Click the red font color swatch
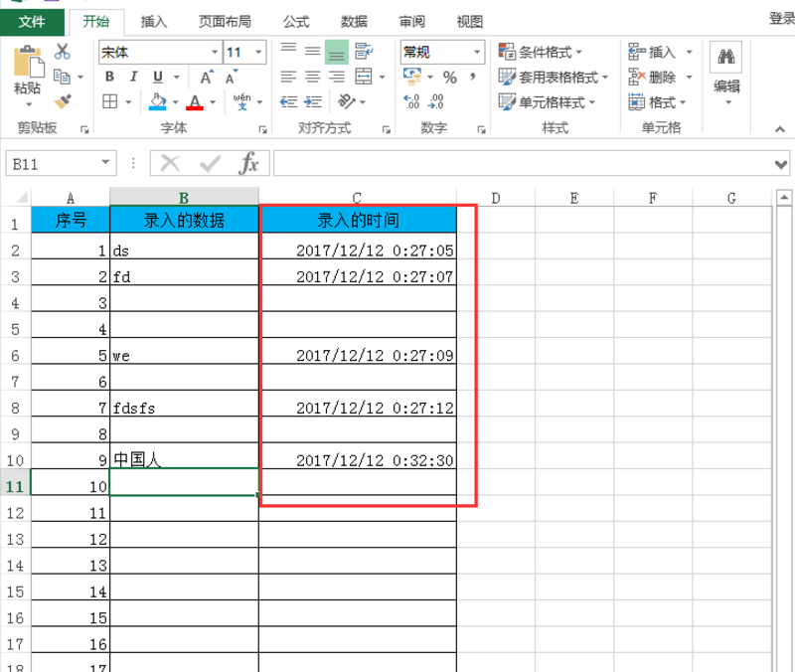 pyautogui.click(x=195, y=104)
